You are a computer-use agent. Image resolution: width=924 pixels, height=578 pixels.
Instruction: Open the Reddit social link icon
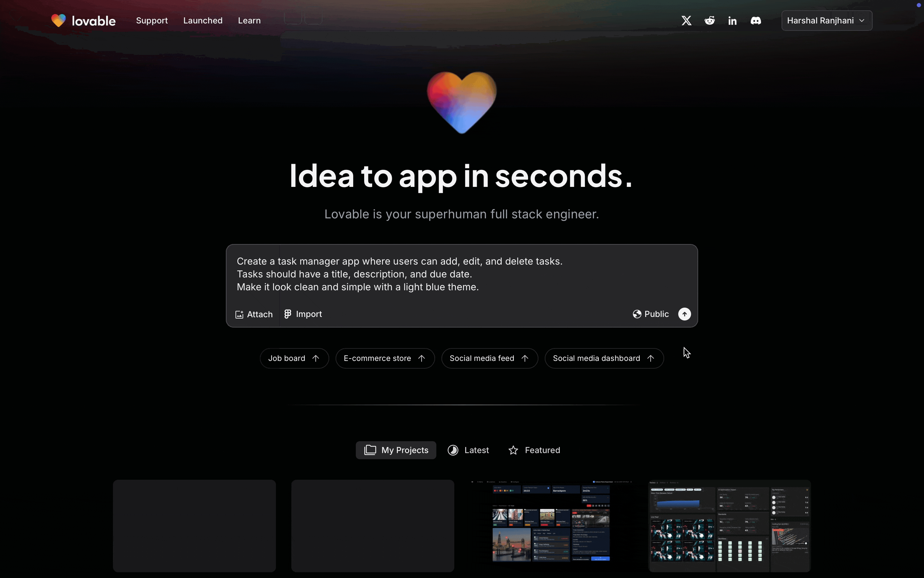[710, 21]
